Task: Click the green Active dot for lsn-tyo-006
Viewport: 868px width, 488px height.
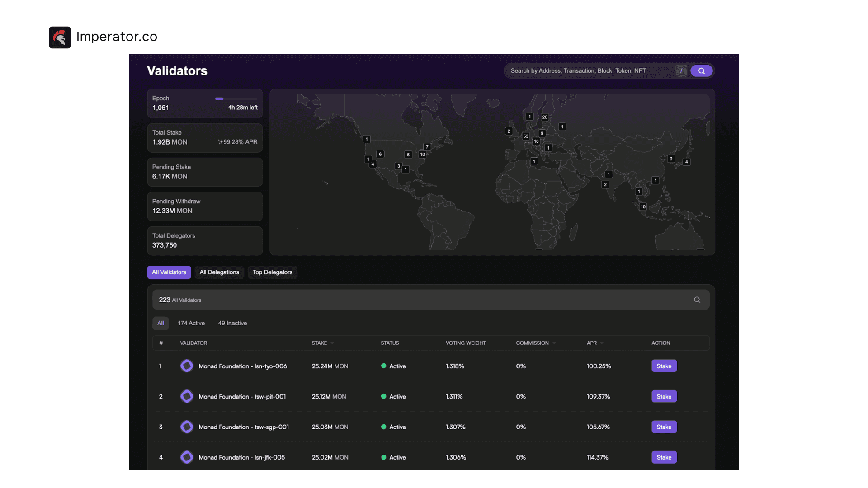Action: pos(384,366)
